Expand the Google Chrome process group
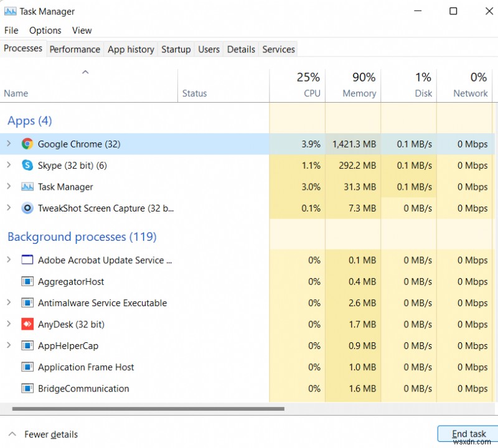Image resolution: width=498 pixels, height=448 pixels. tap(9, 144)
